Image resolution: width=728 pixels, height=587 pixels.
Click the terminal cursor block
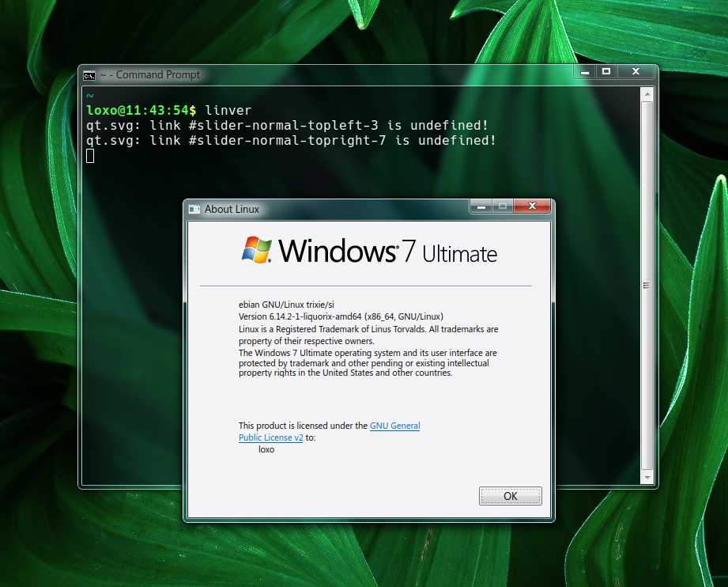[x=90, y=156]
